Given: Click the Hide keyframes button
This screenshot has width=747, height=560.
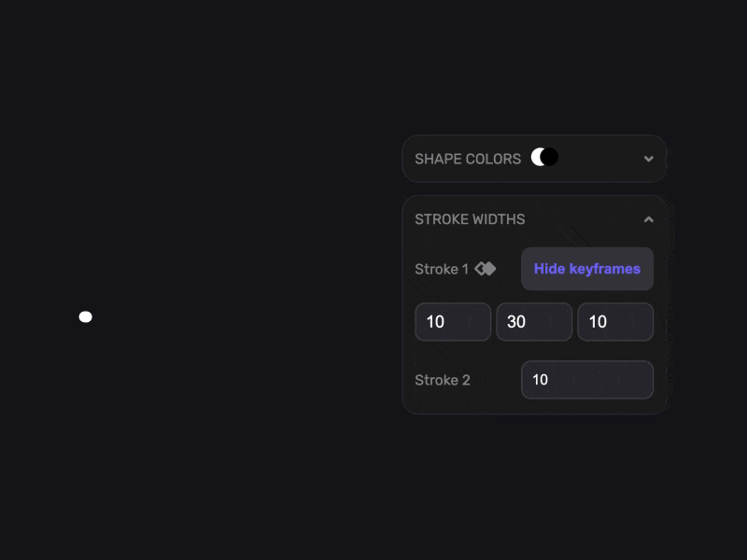Looking at the screenshot, I should click(x=587, y=269).
